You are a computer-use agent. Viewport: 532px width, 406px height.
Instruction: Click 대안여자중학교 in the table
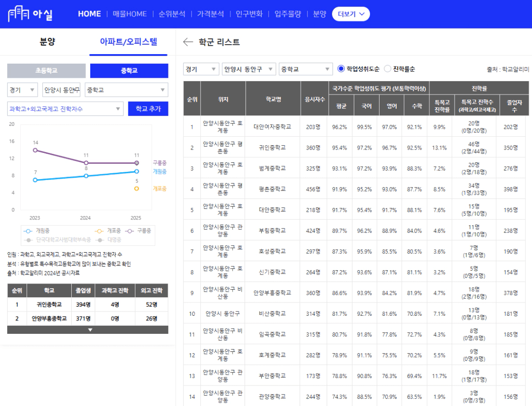pos(273,127)
